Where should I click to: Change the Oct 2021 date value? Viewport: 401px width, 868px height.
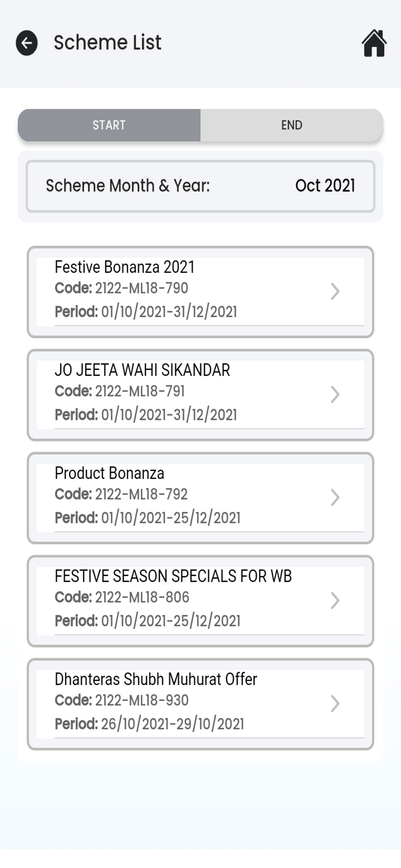(325, 186)
